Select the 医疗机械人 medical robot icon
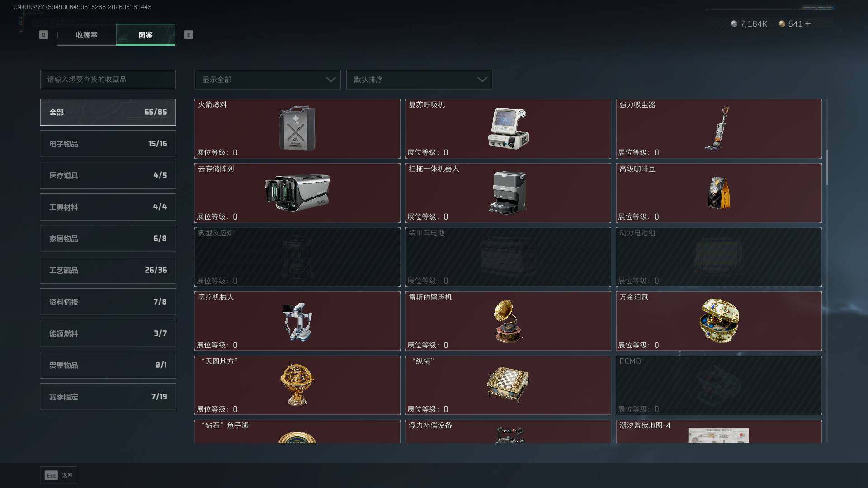 pos(297,321)
